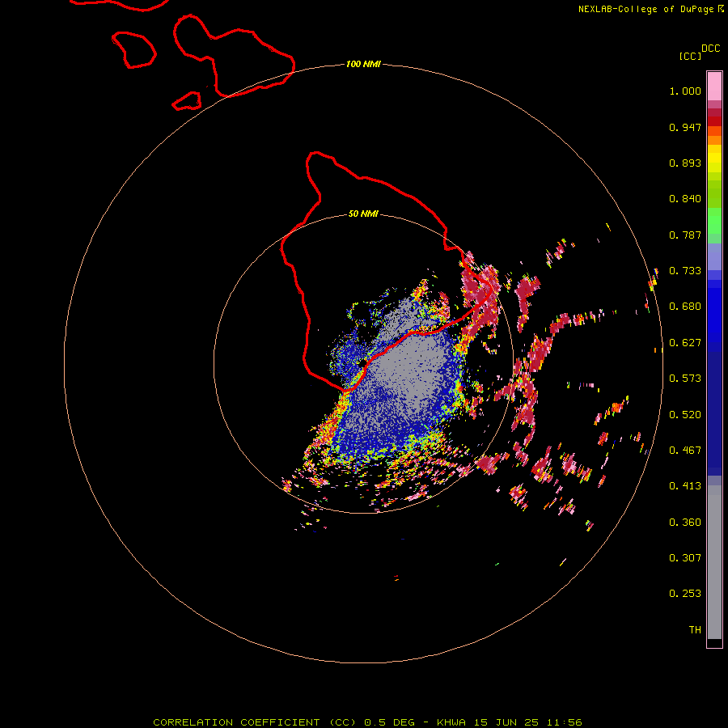The height and width of the screenshot is (728, 728).
Task: Click the CORRELATION COEFFICIENT caption at bottom
Action: [367, 722]
